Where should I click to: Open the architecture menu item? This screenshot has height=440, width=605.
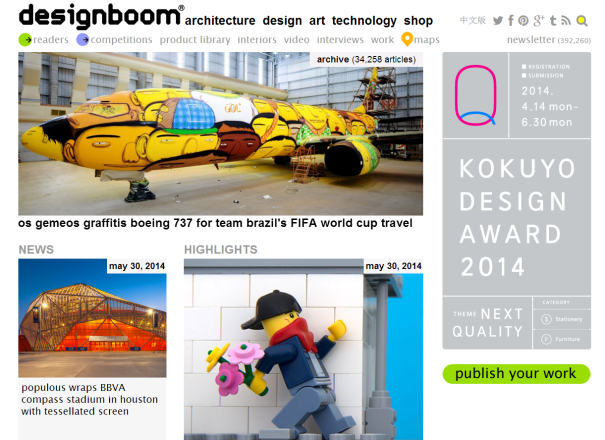[220, 20]
